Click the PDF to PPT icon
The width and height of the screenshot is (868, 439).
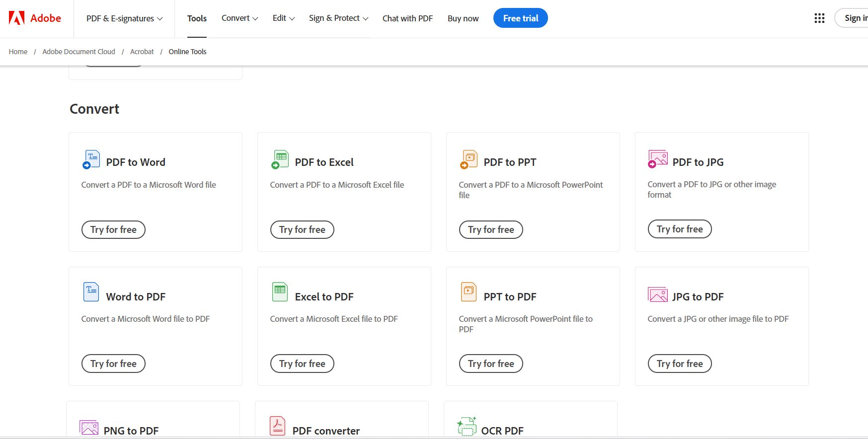tap(469, 159)
